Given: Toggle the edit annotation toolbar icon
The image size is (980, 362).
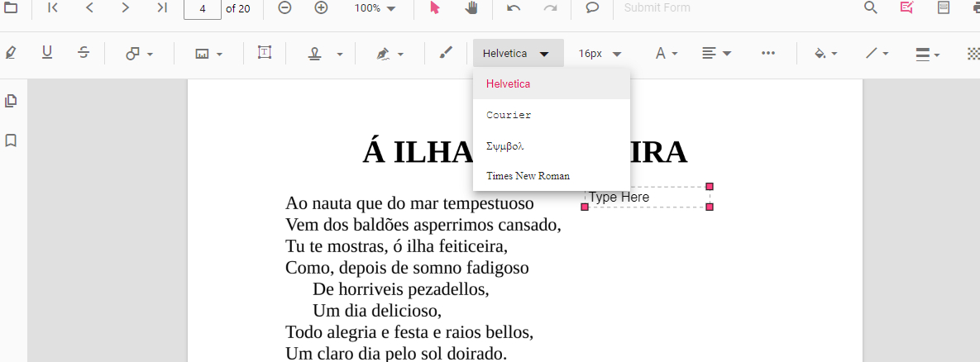Looking at the screenshot, I should tap(906, 7).
